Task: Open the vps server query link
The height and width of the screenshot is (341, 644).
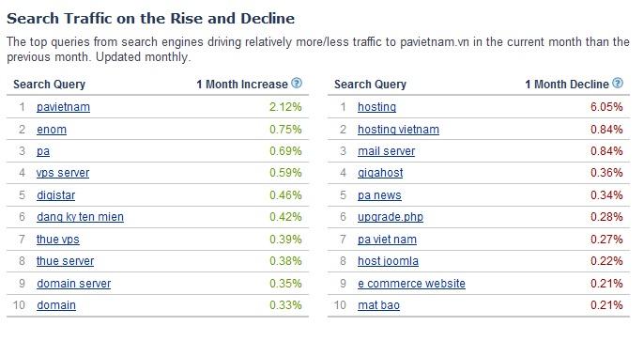Action: [63, 173]
